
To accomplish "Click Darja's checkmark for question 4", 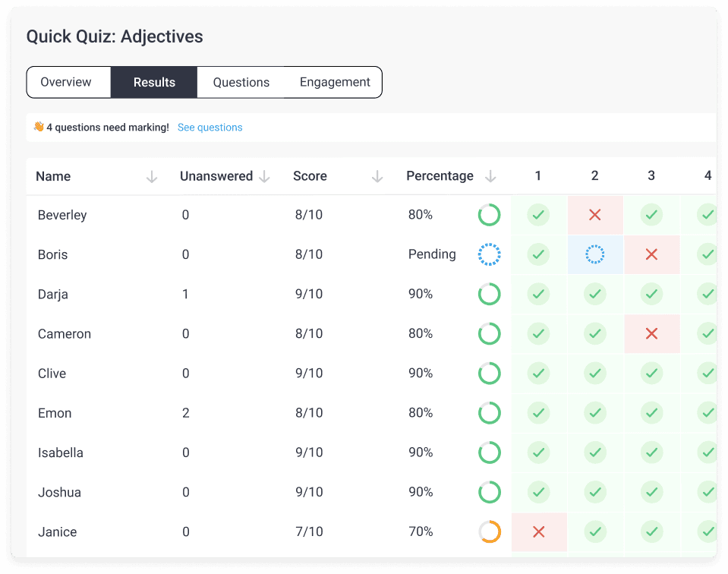I will point(708,294).
